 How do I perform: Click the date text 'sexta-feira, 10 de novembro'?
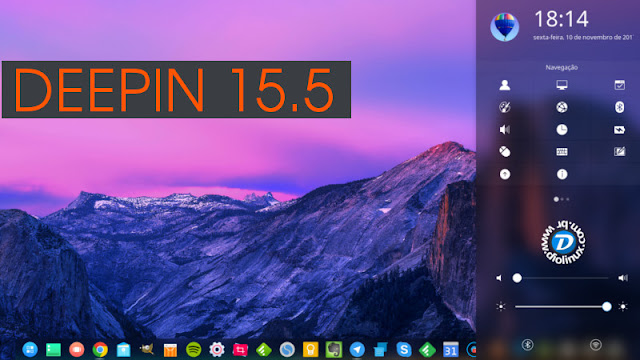click(x=583, y=37)
